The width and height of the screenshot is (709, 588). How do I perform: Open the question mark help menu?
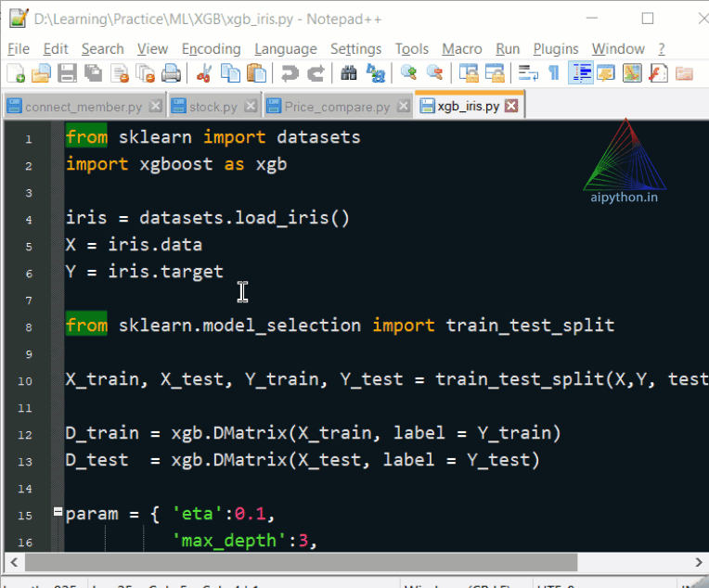coord(662,49)
